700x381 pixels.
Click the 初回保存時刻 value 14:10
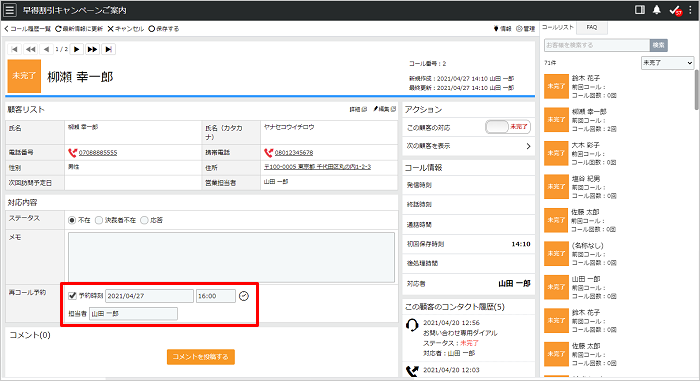pos(521,244)
